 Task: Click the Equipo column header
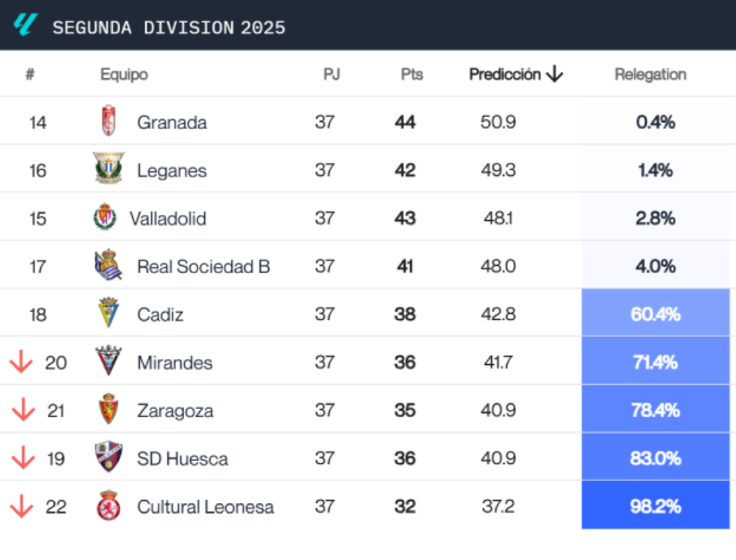(122, 74)
